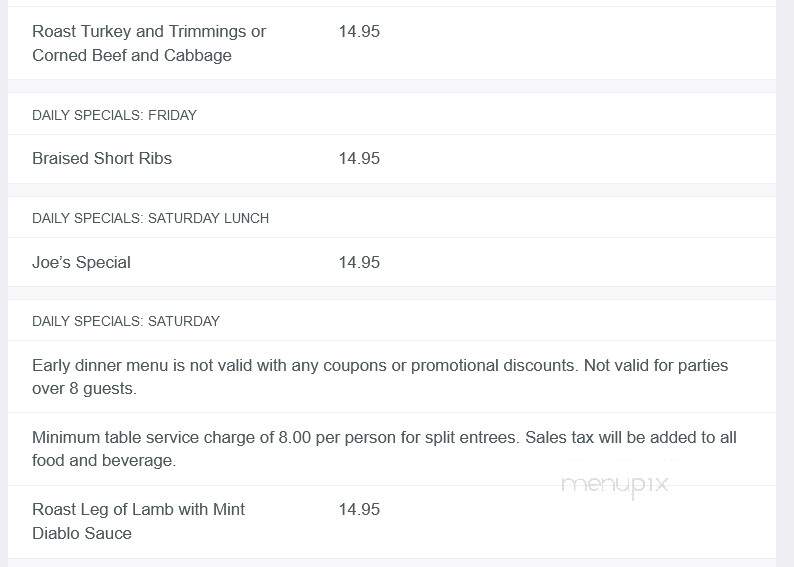
Task: Click the Joe's Special 14.95 price
Action: (359, 262)
